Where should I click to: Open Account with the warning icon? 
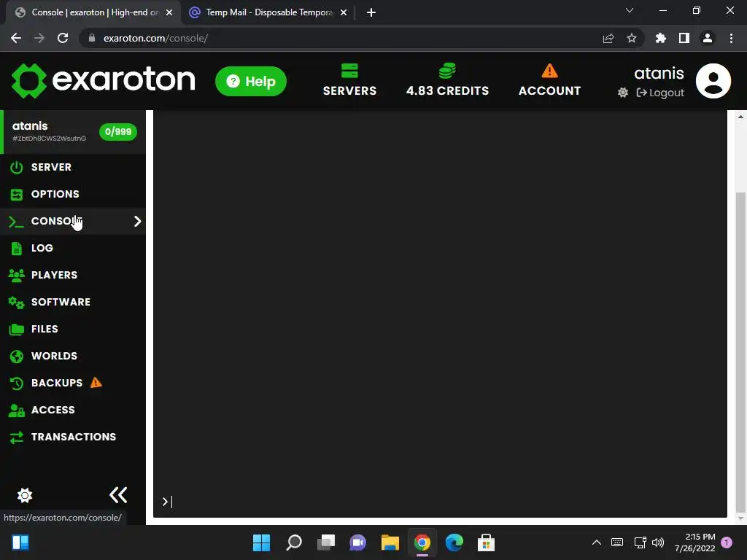[549, 80]
